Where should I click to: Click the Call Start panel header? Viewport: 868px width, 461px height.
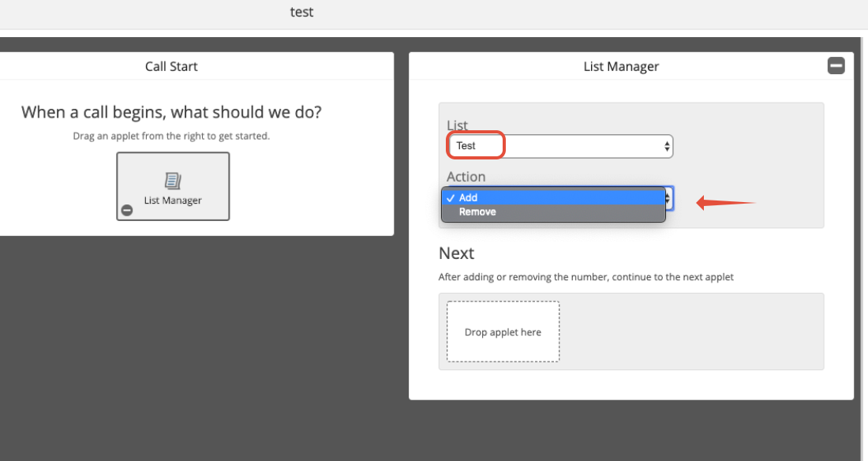click(171, 66)
